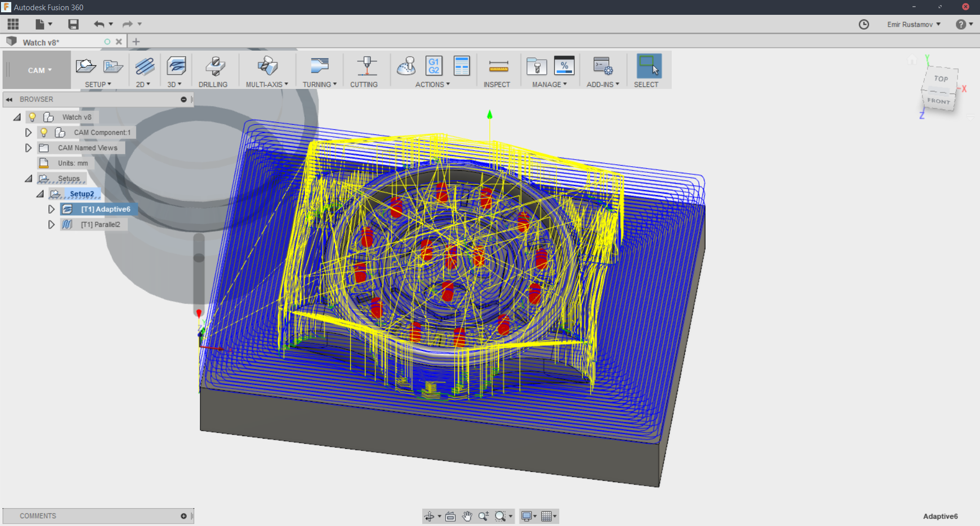The height and width of the screenshot is (526, 980).
Task: Open the Grid and Snaps dropdown
Action: tap(549, 516)
